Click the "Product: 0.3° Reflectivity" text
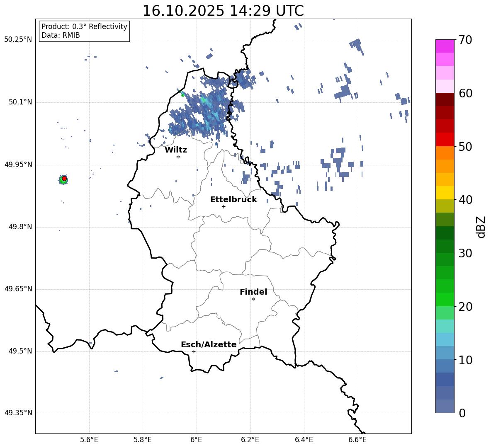The image size is (491, 448). pos(84,27)
